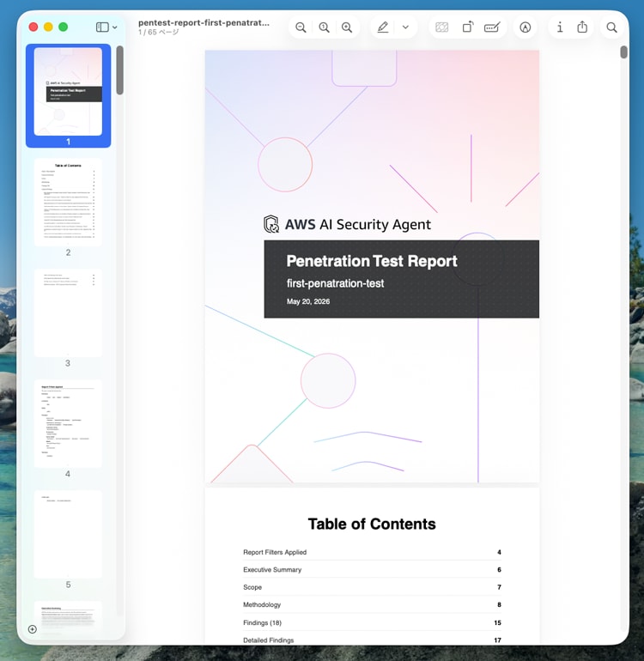Select page 3 thumbnail in sidebar
Viewport: 644px width, 661px height.
[69, 312]
